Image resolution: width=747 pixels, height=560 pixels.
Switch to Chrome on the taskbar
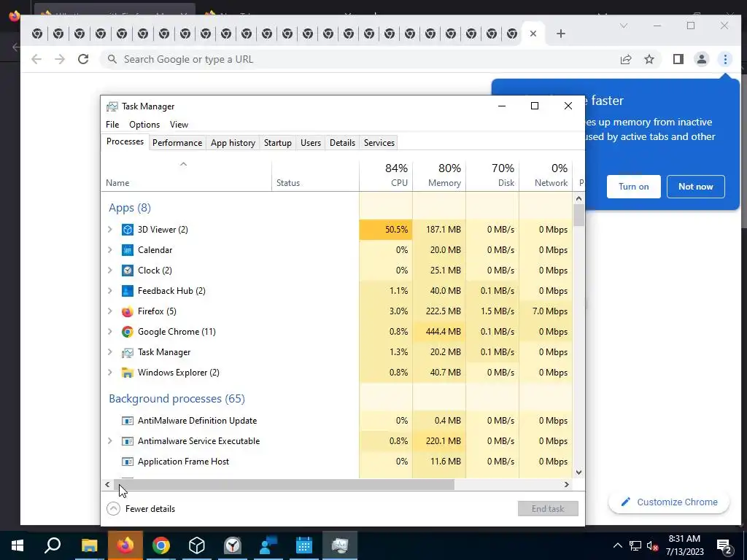click(x=161, y=545)
